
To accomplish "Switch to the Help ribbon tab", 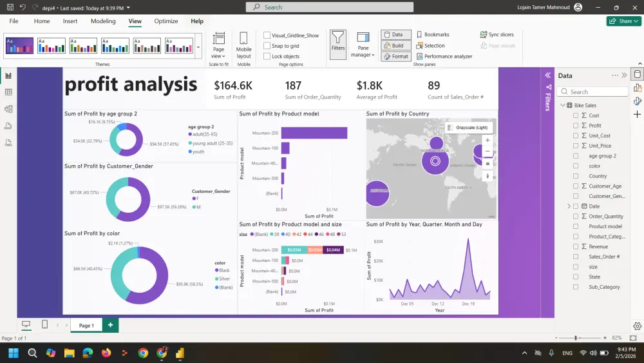I will 196,21.
